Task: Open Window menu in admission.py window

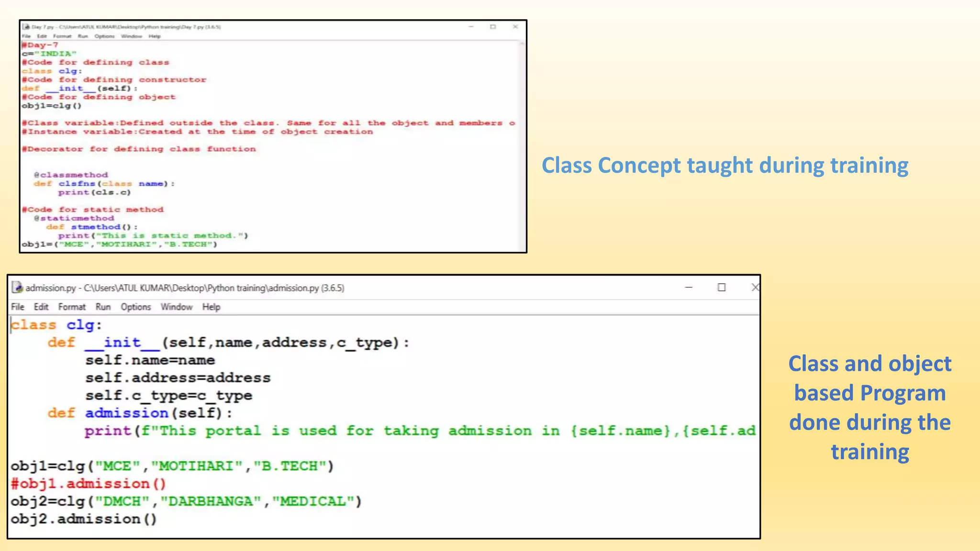Action: [x=176, y=307]
